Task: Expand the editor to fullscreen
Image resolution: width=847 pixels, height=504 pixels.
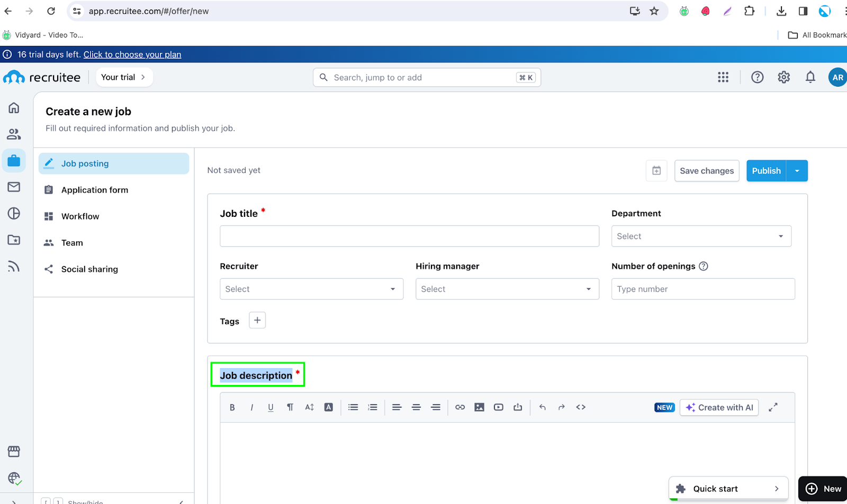Action: pyautogui.click(x=773, y=407)
